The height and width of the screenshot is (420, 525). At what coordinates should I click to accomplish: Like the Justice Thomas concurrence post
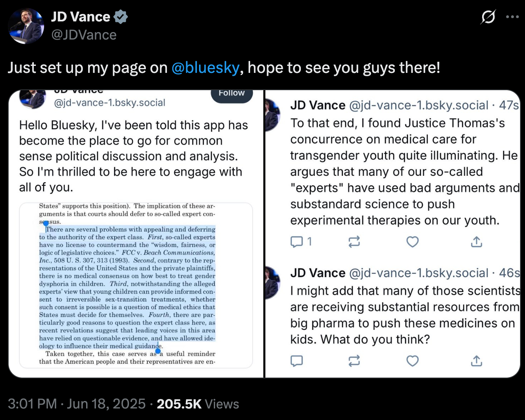(x=412, y=242)
